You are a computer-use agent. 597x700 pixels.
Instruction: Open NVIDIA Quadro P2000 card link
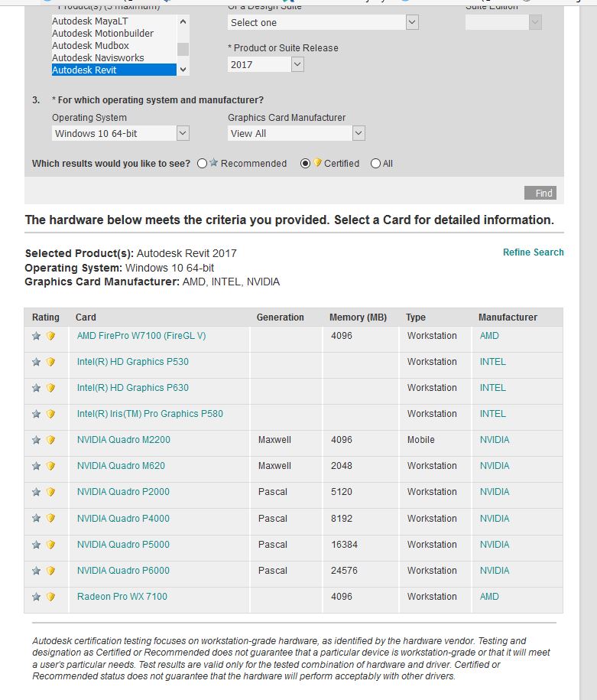(123, 491)
